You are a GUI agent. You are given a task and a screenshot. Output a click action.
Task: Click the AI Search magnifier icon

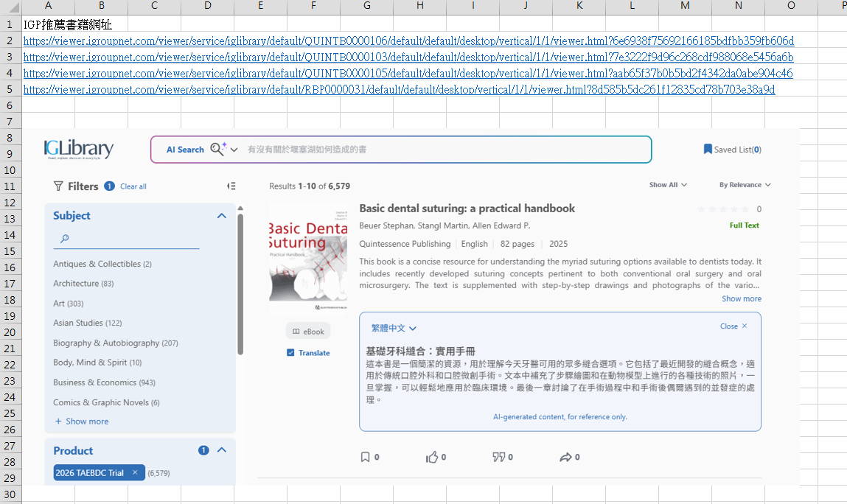click(217, 150)
